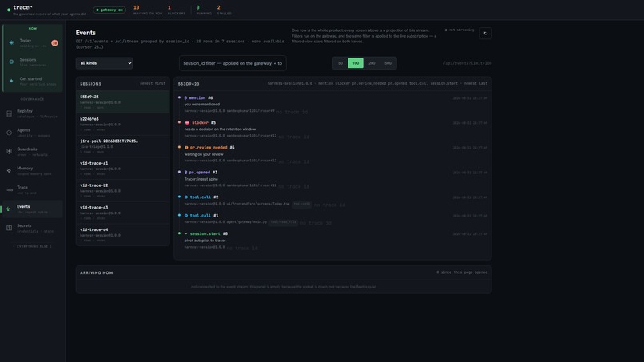Open the Trace sidebar icon

point(9,190)
